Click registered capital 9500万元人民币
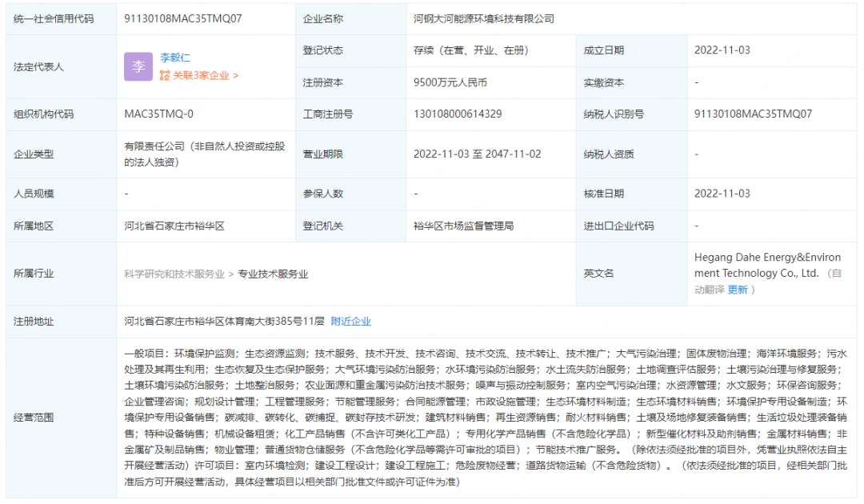Image resolution: width=864 pixels, height=504 pixels. tap(450, 82)
